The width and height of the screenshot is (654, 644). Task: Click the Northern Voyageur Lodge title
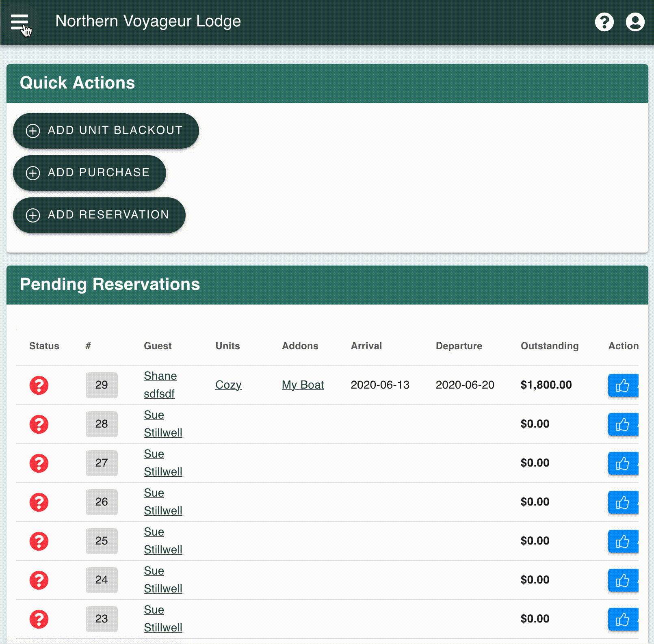[x=148, y=21]
